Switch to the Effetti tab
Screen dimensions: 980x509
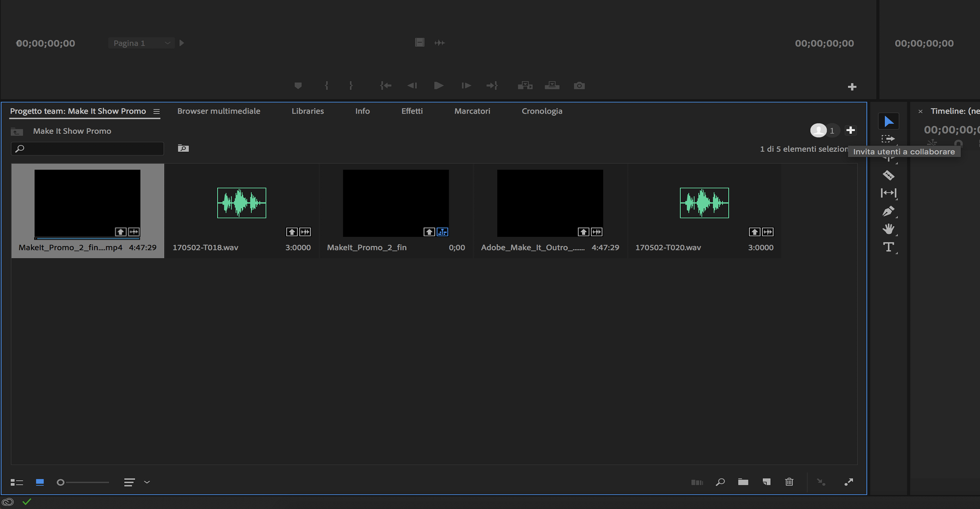(x=411, y=111)
